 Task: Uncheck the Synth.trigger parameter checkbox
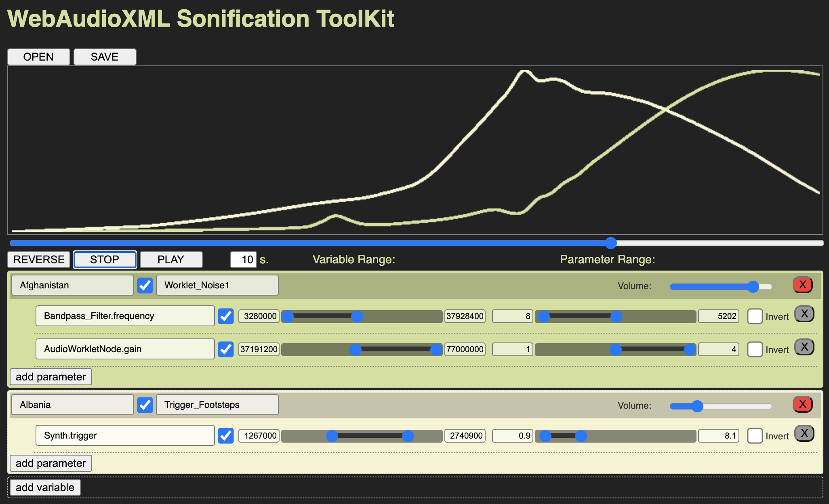[x=226, y=436]
